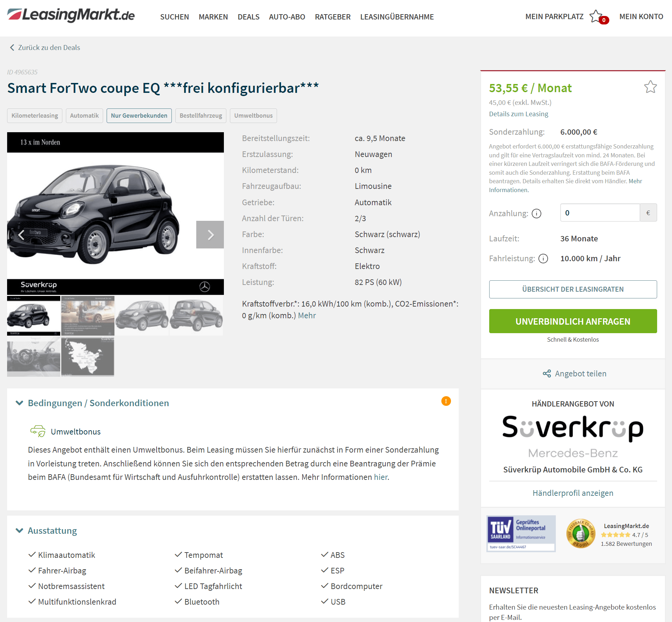672x622 pixels.
Task: Select the side-view car thumbnail
Action: pyautogui.click(x=142, y=316)
